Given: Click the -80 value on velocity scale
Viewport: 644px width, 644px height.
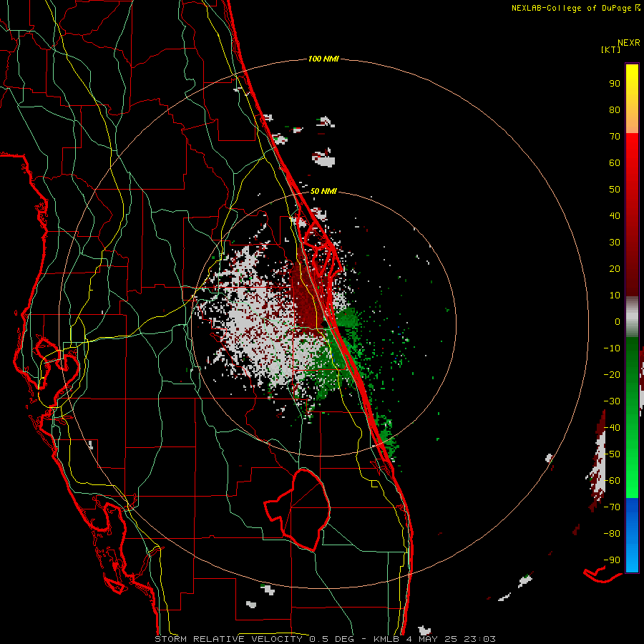Looking at the screenshot, I should pyautogui.click(x=612, y=534).
